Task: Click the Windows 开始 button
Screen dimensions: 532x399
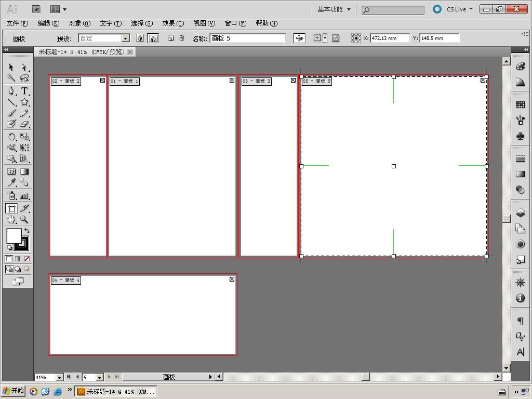Action: point(13,391)
